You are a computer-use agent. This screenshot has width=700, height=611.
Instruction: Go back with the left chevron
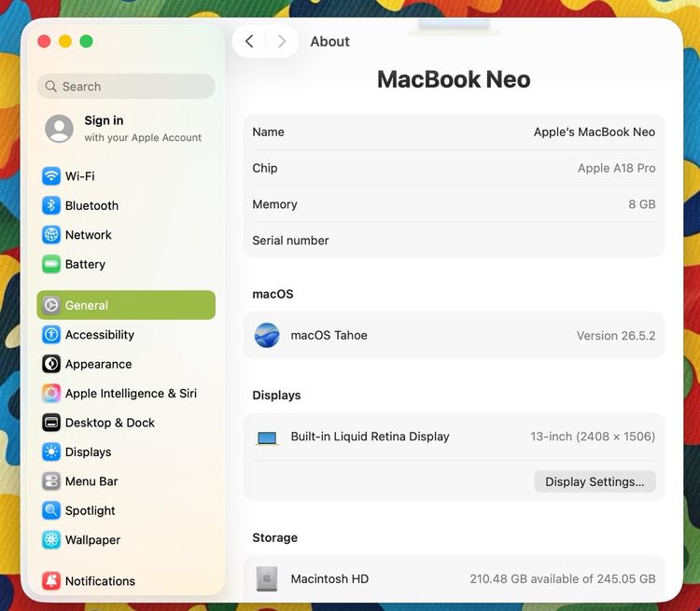pyautogui.click(x=249, y=41)
